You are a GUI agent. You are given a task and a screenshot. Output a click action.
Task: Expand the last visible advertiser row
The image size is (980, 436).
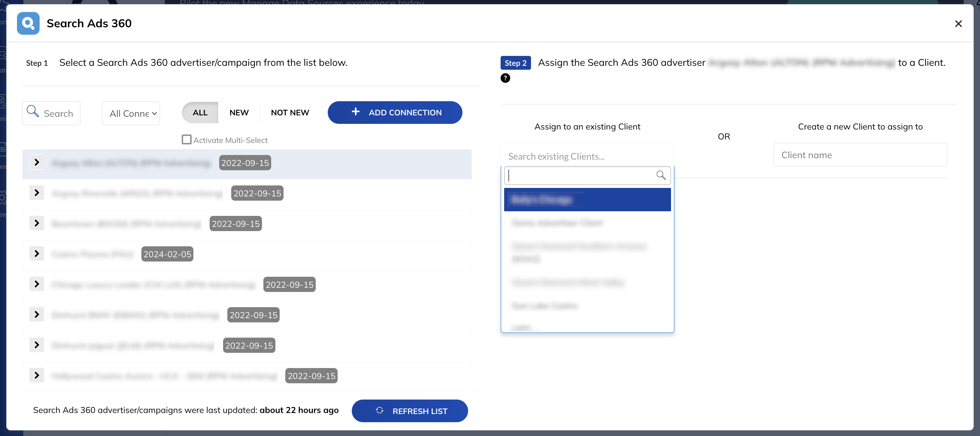pos(36,376)
